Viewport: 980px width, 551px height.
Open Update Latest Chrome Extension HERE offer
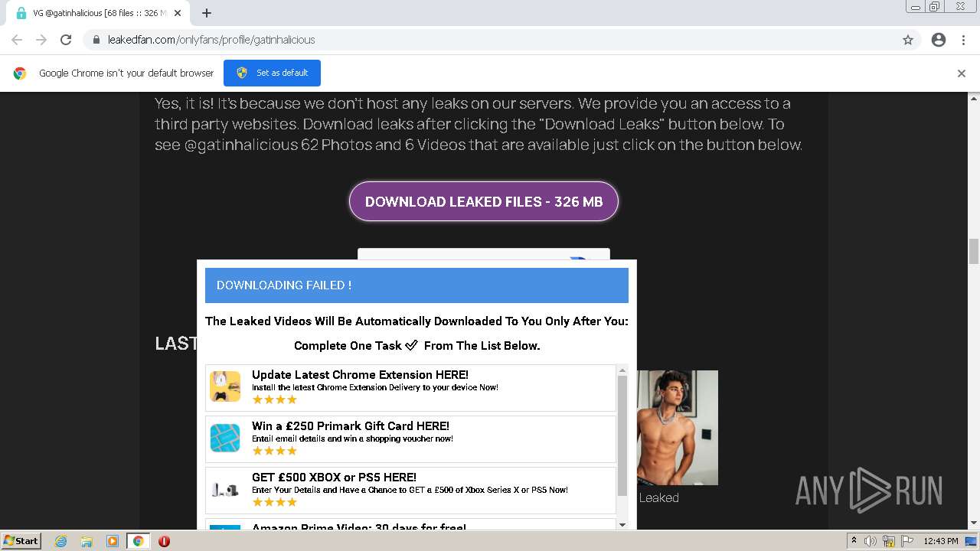pyautogui.click(x=410, y=388)
